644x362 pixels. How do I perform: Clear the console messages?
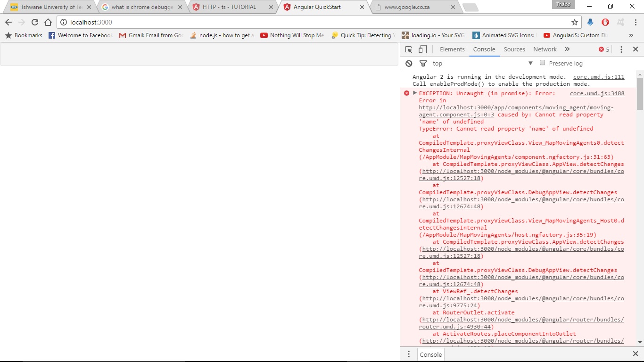(409, 63)
